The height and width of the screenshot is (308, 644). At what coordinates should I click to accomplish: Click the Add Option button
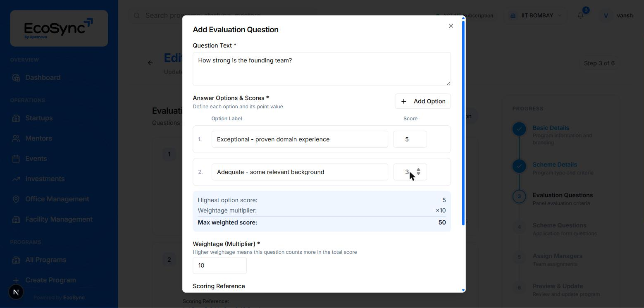[x=422, y=101]
